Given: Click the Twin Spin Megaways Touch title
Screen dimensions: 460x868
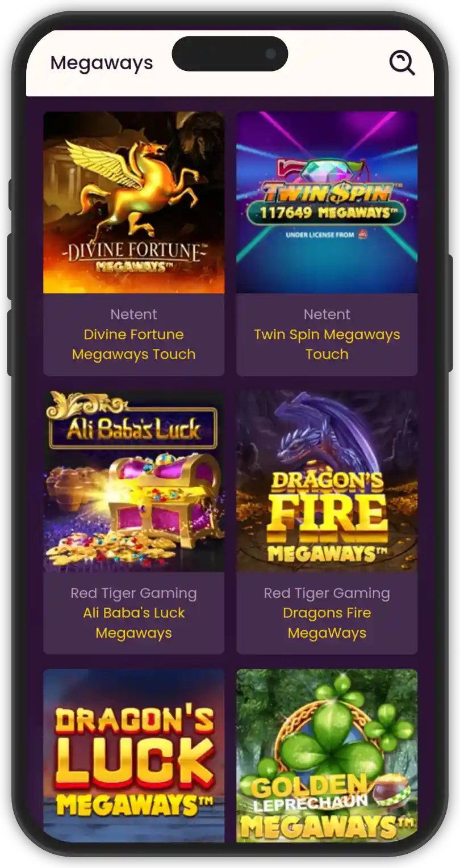Looking at the screenshot, I should [x=327, y=344].
